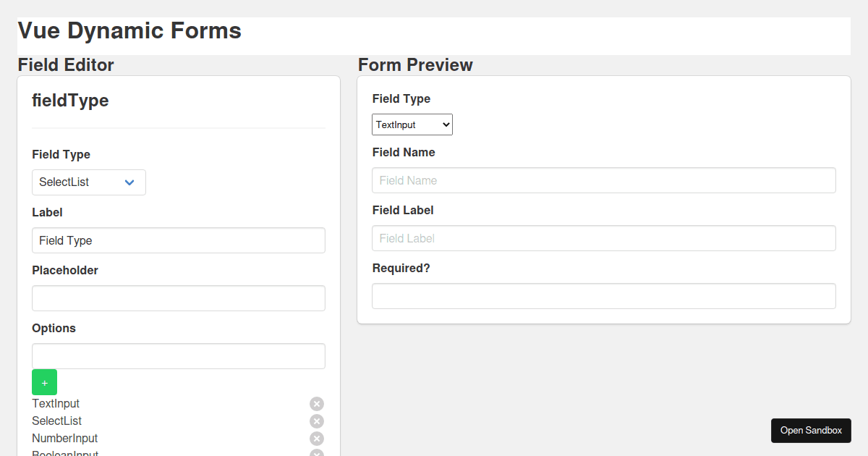Open the Field Type dropdown showing SelectList
The image size is (868, 456).
(88, 182)
